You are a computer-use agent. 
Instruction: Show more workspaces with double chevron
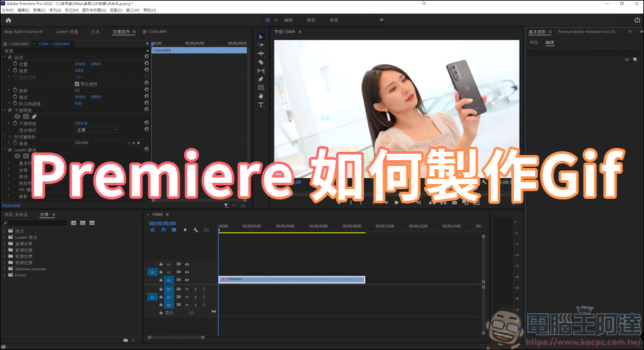(x=381, y=20)
